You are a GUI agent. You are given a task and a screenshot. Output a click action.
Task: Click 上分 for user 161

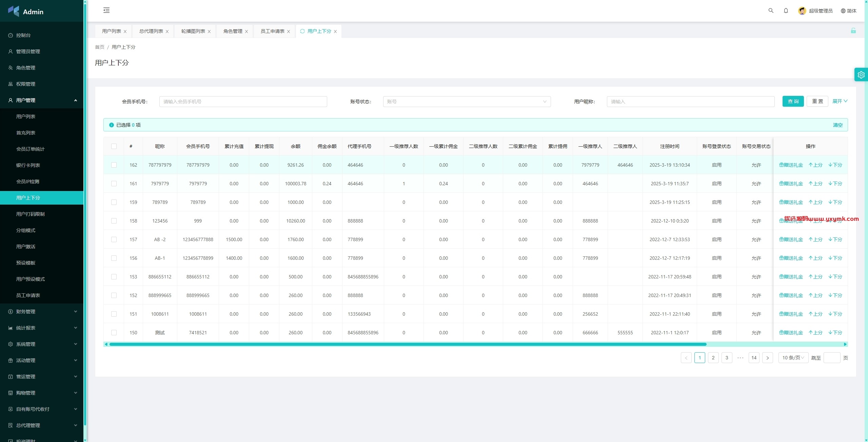pyautogui.click(x=815, y=184)
